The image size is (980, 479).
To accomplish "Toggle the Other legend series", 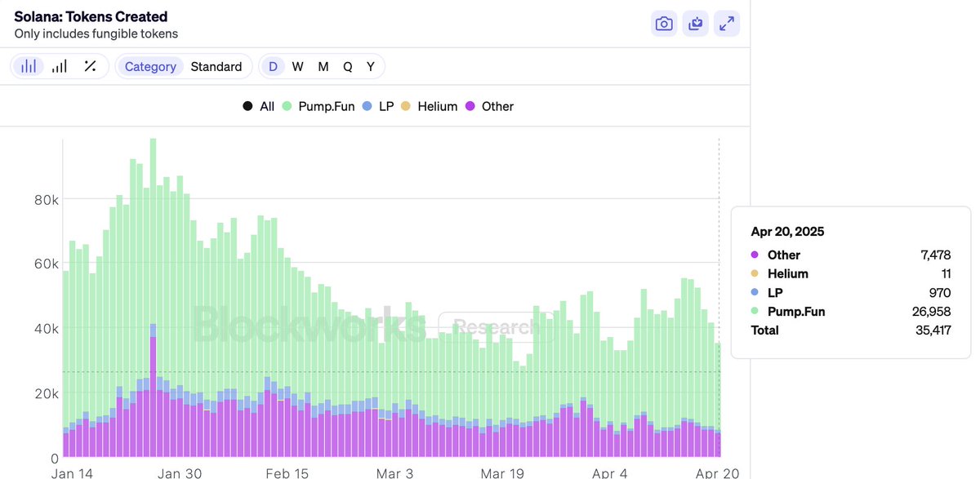I will click(489, 106).
